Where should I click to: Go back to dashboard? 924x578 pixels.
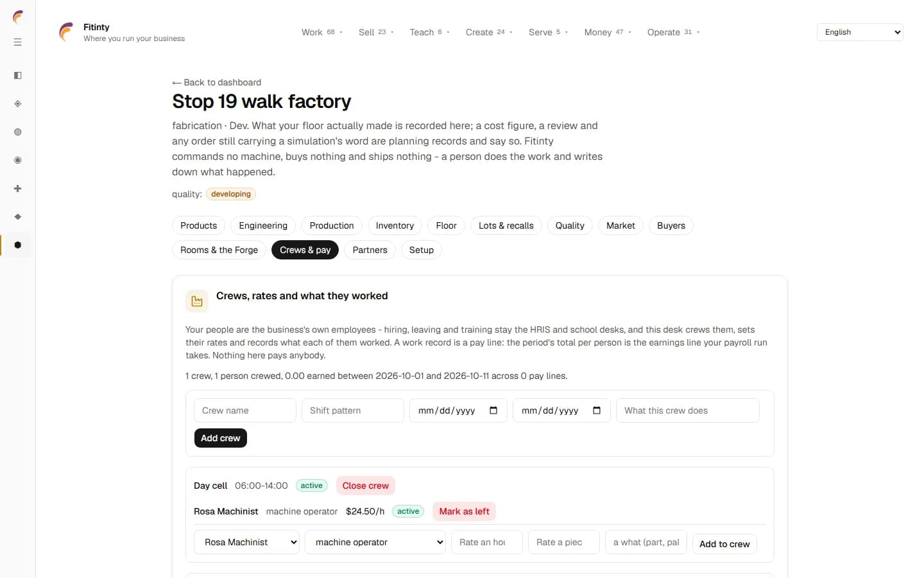(x=217, y=82)
